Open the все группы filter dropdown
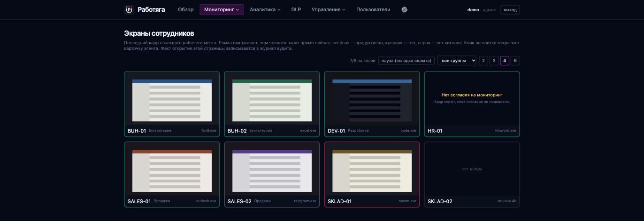This screenshot has height=221, width=644. [x=457, y=61]
